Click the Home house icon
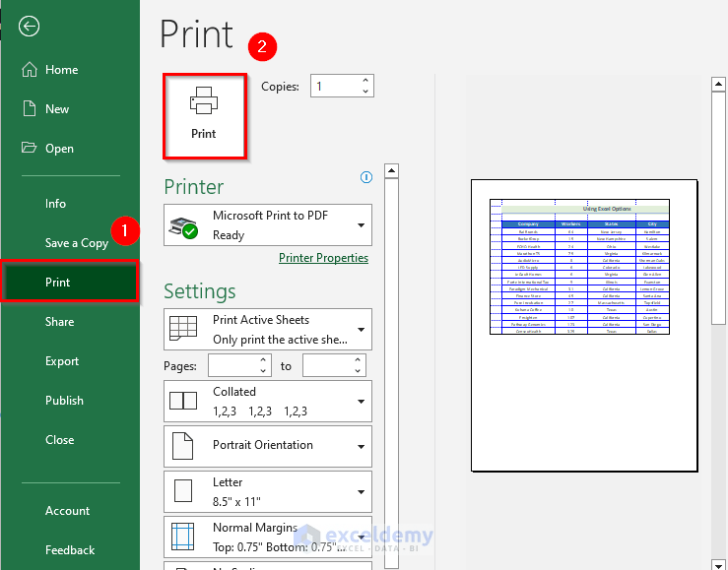Screen dimensions: 728x570 pyautogui.click(x=30, y=70)
